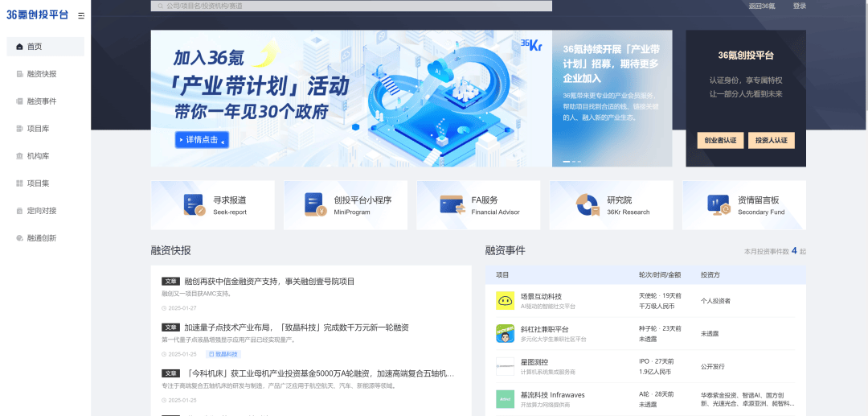The image size is (868, 416).
Task: Click the 致晶科技 tag link
Action: pos(223,354)
